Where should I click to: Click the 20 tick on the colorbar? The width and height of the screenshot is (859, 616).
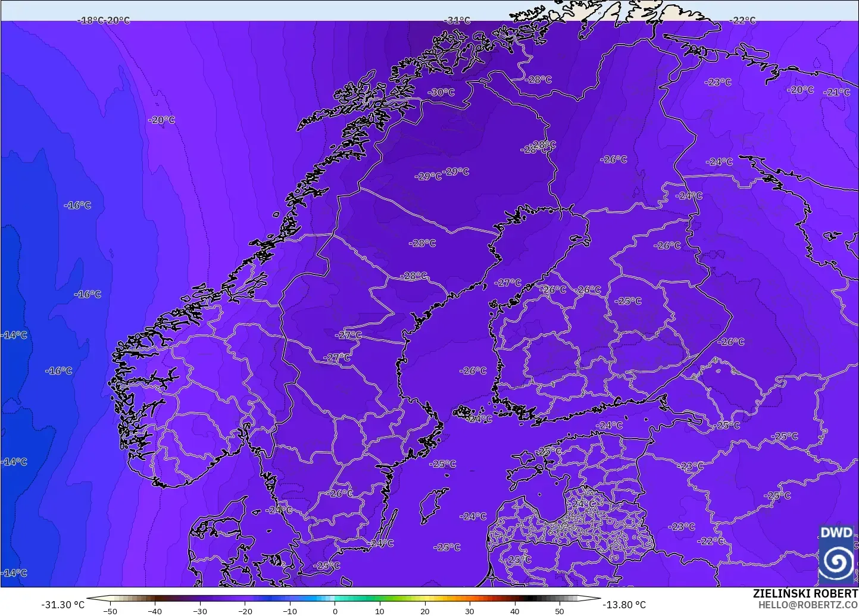coord(425,611)
